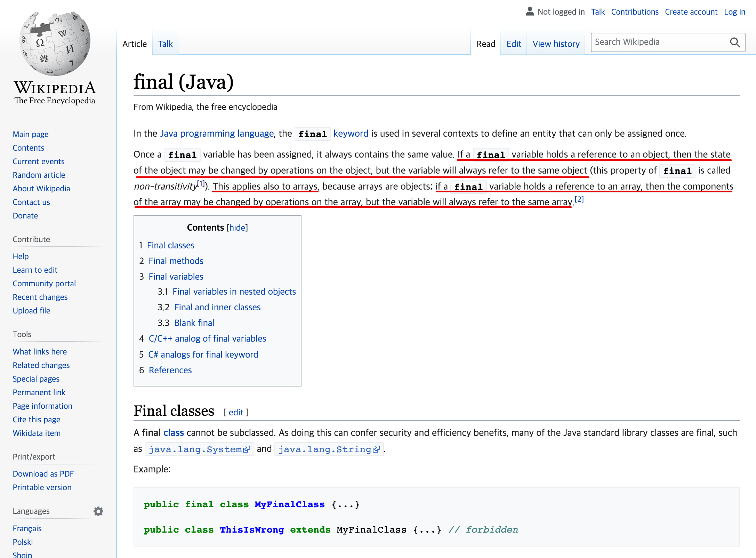Open Download as PDF in sidebar
Viewport: 756px width, 558px height.
tap(43, 474)
